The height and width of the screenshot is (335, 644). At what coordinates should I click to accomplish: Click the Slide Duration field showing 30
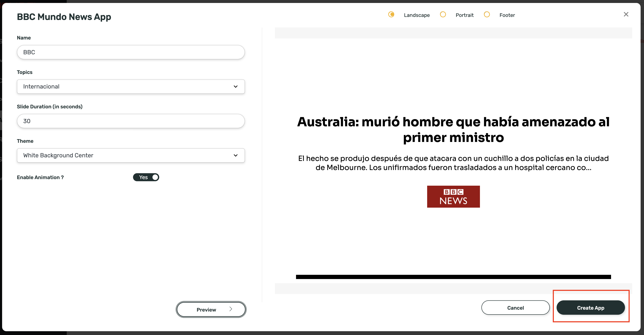131,121
